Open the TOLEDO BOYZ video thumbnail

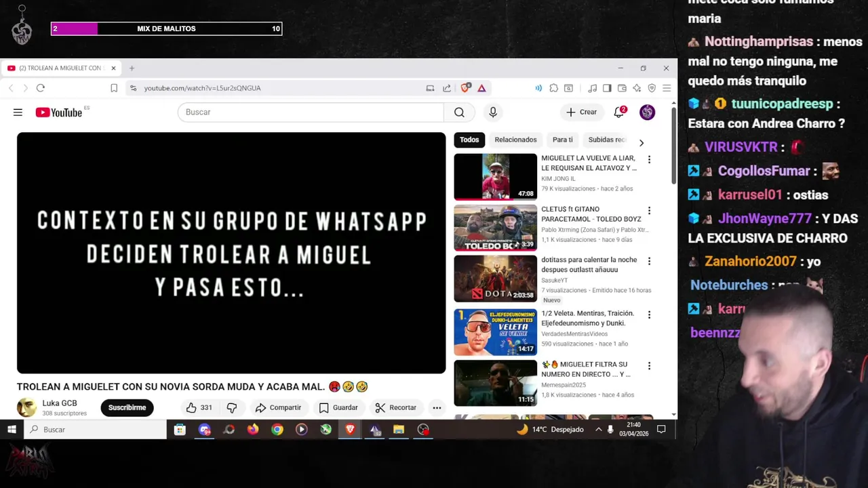point(495,227)
